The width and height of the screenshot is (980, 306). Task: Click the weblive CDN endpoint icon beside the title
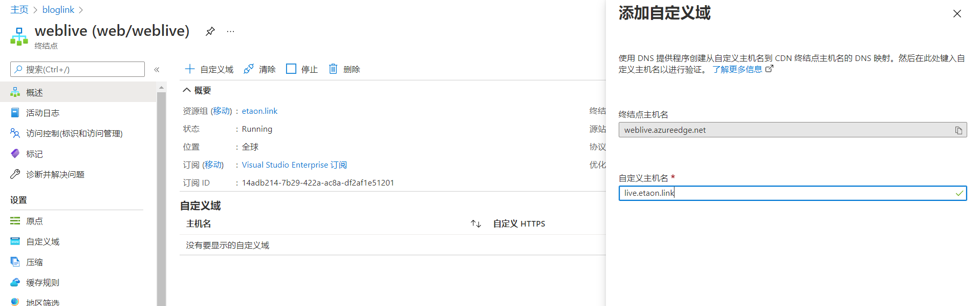tap(19, 36)
